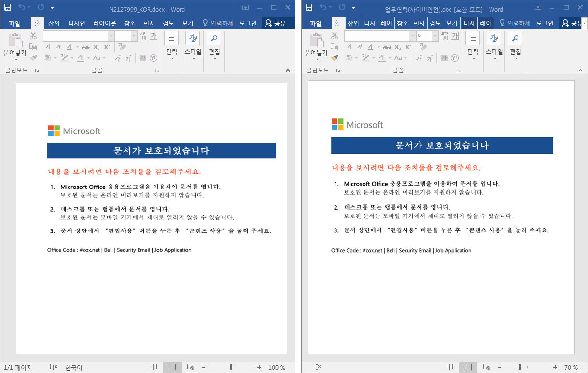The image size is (588, 373).
Task: Click the format painter brush in the right window
Action: 335,58
